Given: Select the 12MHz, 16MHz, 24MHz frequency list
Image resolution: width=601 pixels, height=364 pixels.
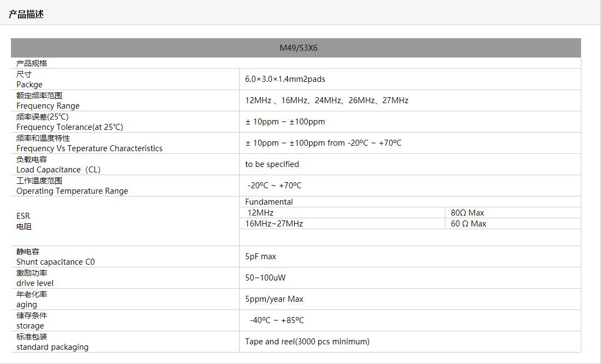Looking at the screenshot, I should pos(326,100).
